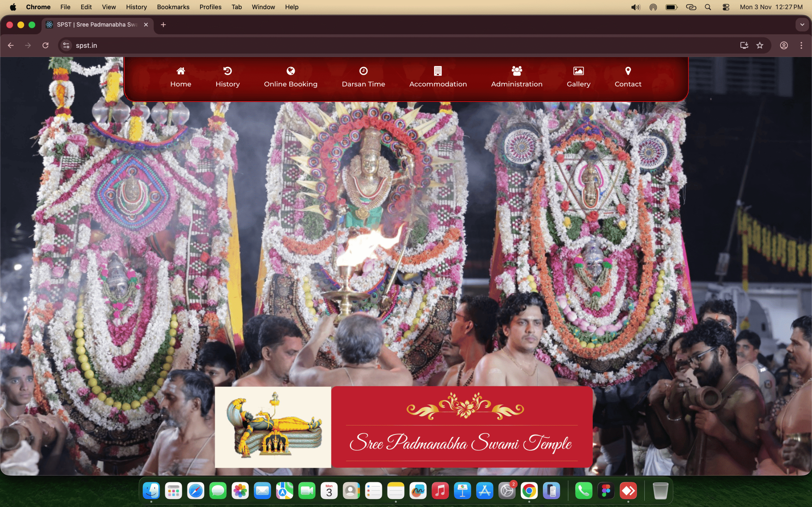Image resolution: width=812 pixels, height=507 pixels.
Task: Open the Gallery picture icon
Action: click(579, 71)
